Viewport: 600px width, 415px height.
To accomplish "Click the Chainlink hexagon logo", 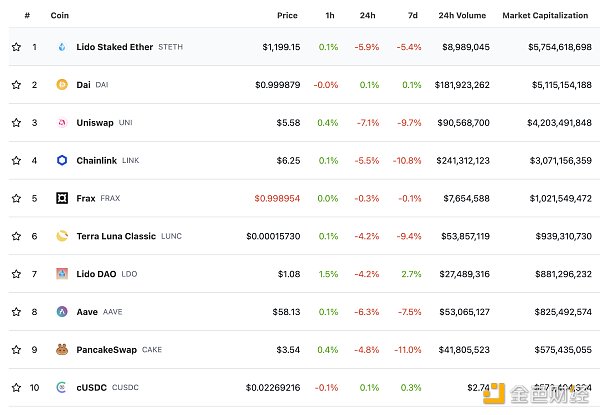I will click(x=62, y=160).
